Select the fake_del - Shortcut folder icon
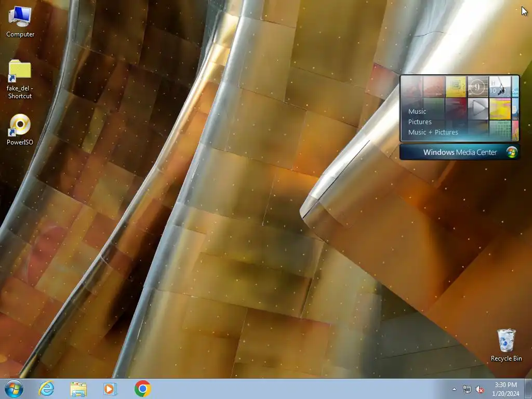Viewport: 532px width, 399px height. point(20,79)
